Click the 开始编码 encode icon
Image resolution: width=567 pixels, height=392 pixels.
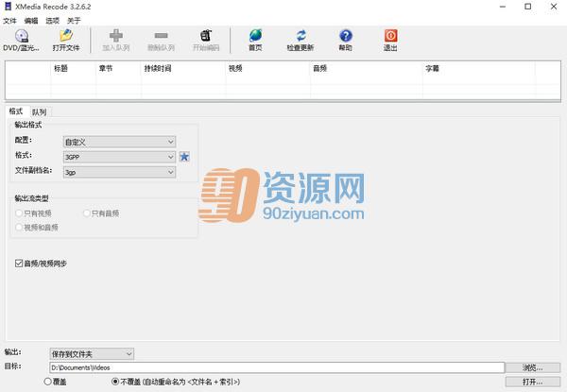206,35
